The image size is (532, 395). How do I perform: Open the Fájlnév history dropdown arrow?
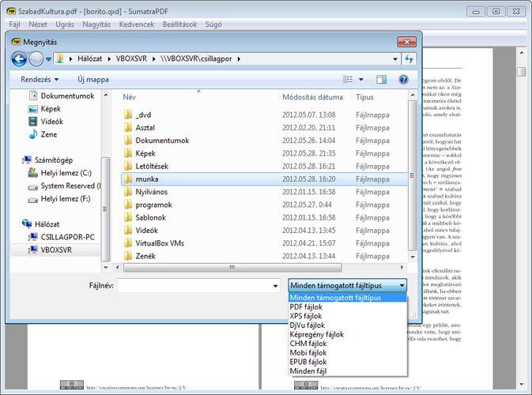pyautogui.click(x=275, y=286)
